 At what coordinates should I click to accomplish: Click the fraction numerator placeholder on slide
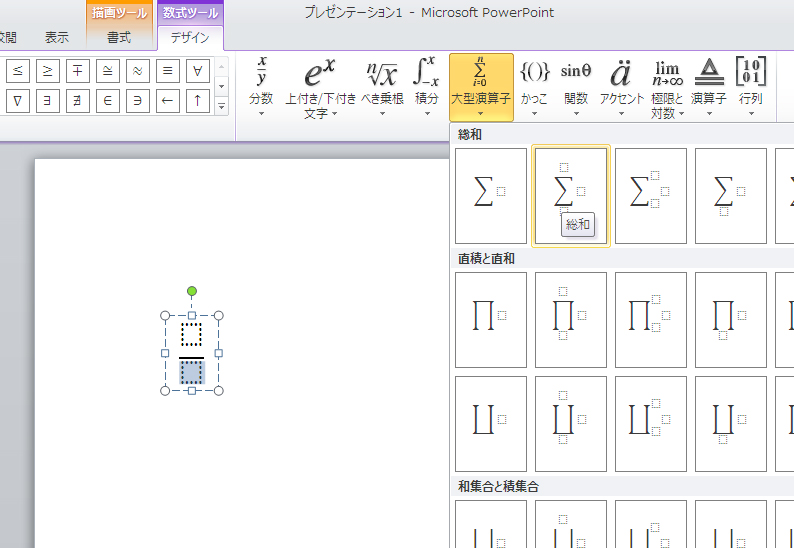pyautogui.click(x=191, y=335)
